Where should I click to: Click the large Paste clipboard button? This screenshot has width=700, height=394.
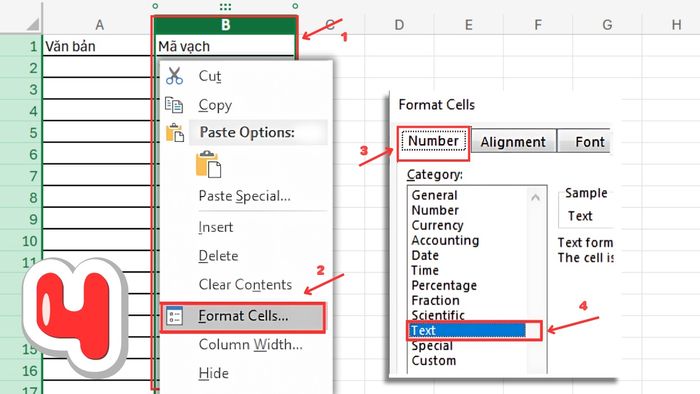tap(208, 164)
